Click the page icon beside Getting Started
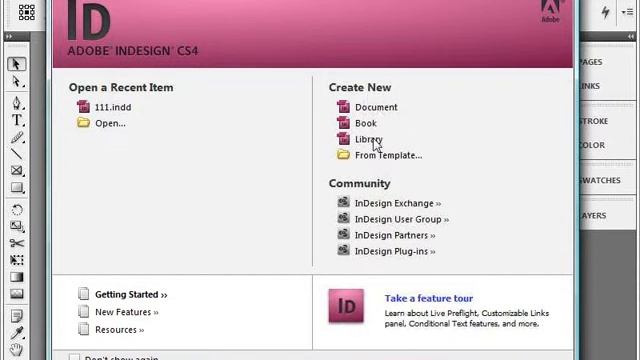Viewport: 640px width, 360px height. (x=84, y=294)
